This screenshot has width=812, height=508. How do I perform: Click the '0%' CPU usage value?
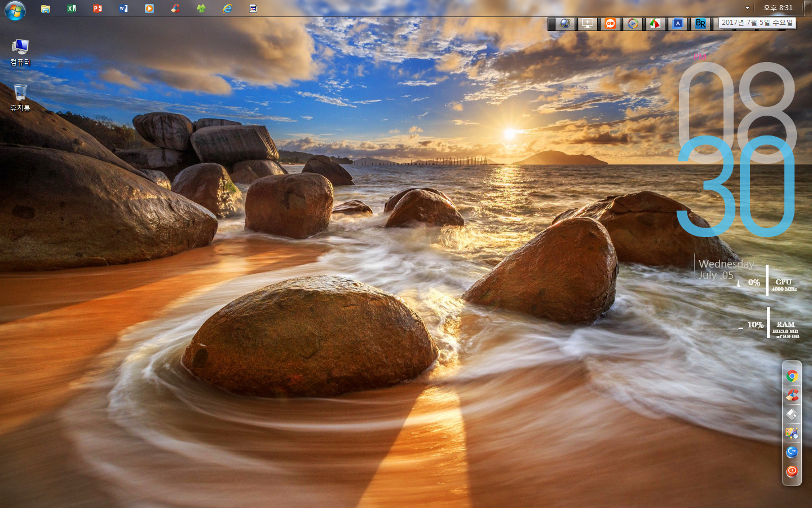(x=754, y=282)
